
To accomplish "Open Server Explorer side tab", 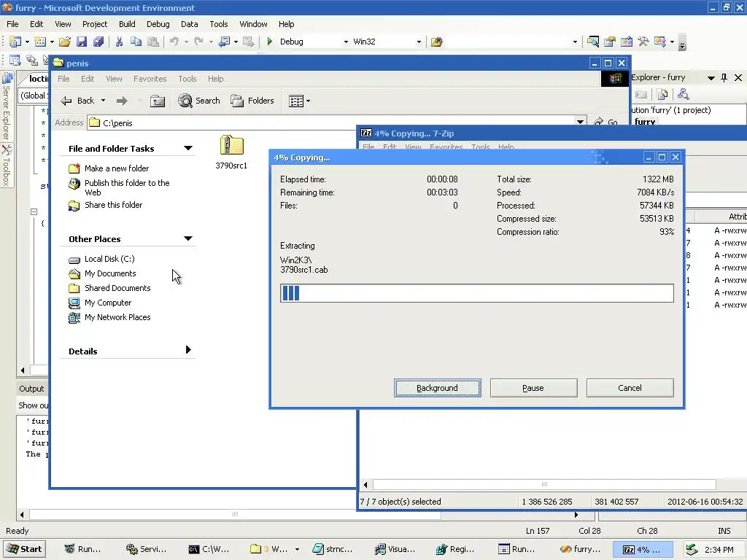I will pos(7,105).
